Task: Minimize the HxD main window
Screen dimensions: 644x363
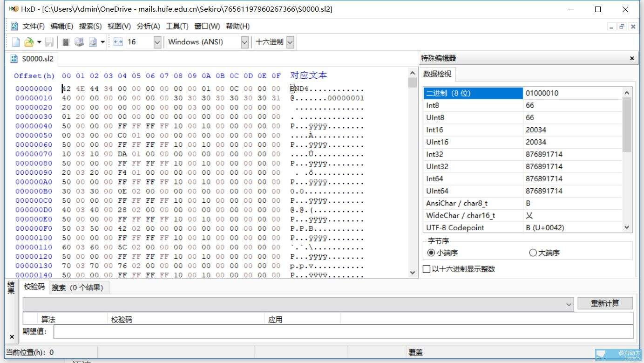Action: (x=570, y=9)
